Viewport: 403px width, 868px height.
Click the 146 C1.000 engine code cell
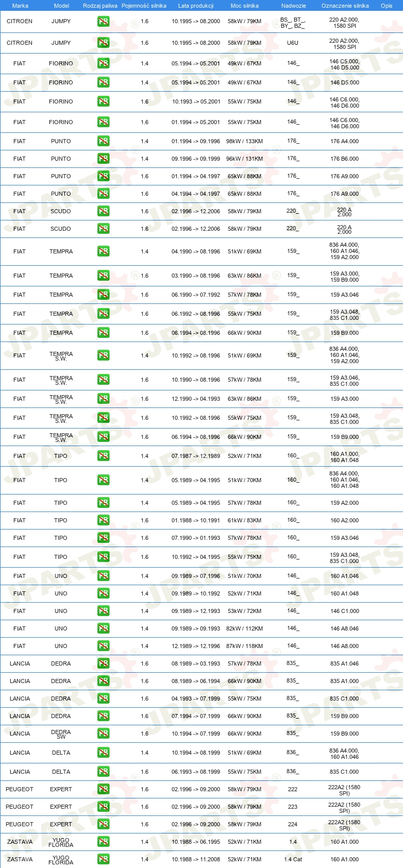(x=345, y=611)
